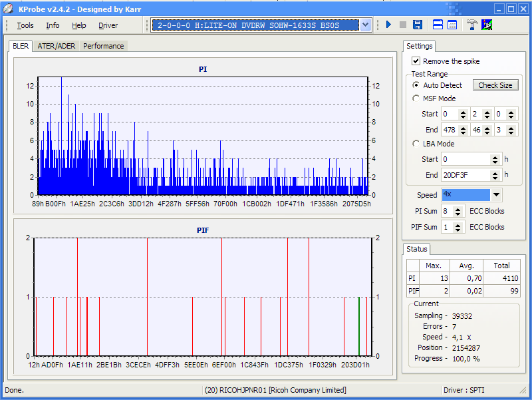Click the satellite dish picture icon
The height and width of the screenshot is (400, 532).
[x=487, y=25]
